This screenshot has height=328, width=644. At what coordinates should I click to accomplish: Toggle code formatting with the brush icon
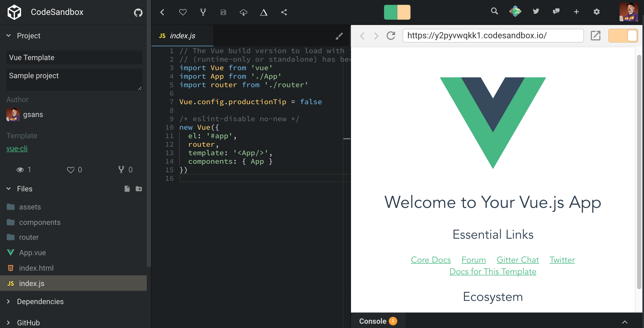tap(339, 36)
